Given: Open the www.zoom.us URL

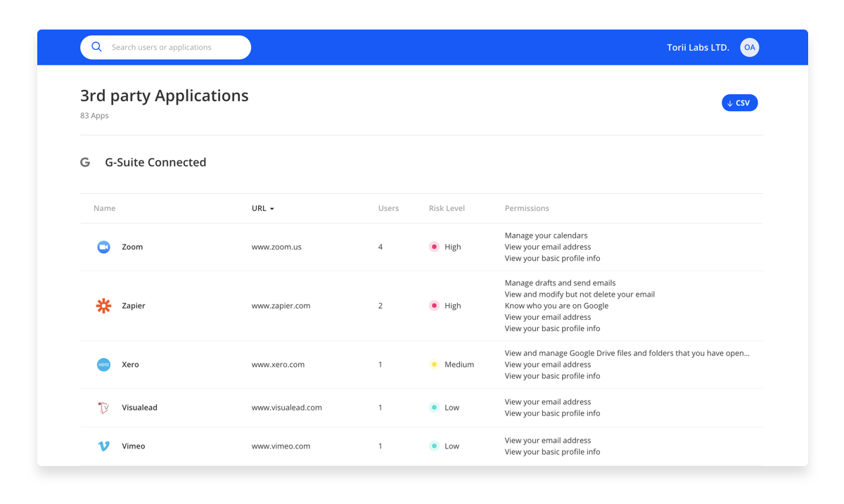Looking at the screenshot, I should (x=276, y=247).
